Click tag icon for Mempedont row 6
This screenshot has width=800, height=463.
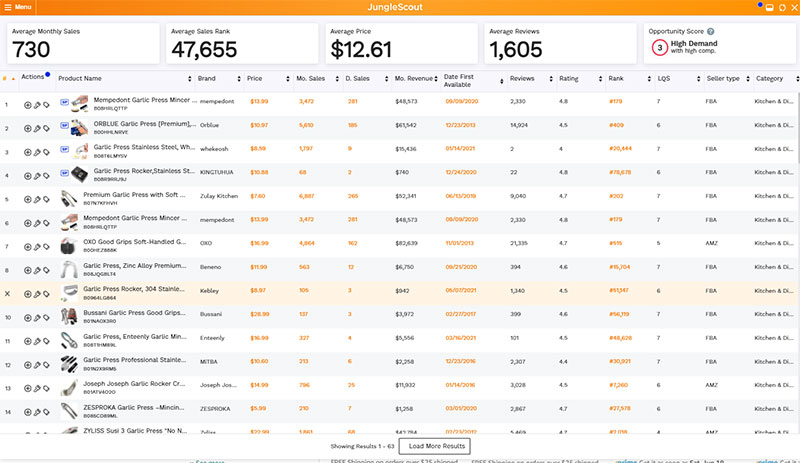point(46,223)
